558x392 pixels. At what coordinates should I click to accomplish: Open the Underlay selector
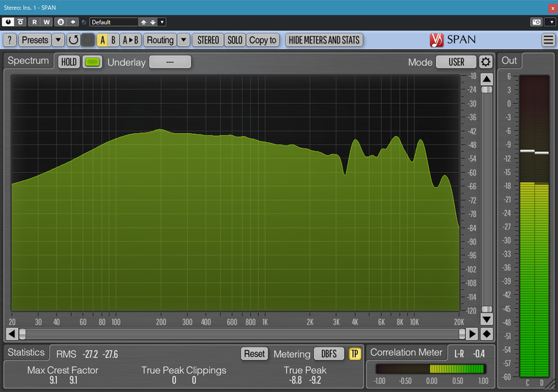coord(170,62)
